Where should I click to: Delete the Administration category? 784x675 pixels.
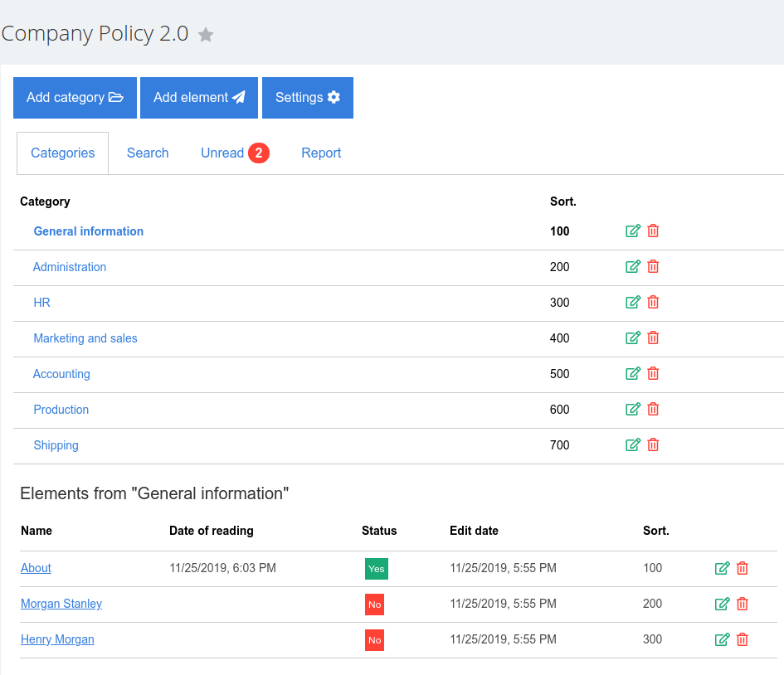tap(653, 266)
